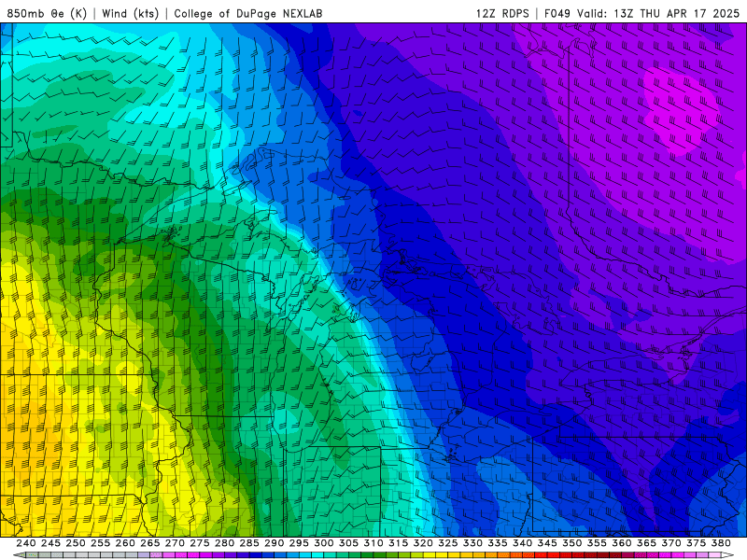
Task: Click the 380 color scale label
Action: [x=721, y=543]
